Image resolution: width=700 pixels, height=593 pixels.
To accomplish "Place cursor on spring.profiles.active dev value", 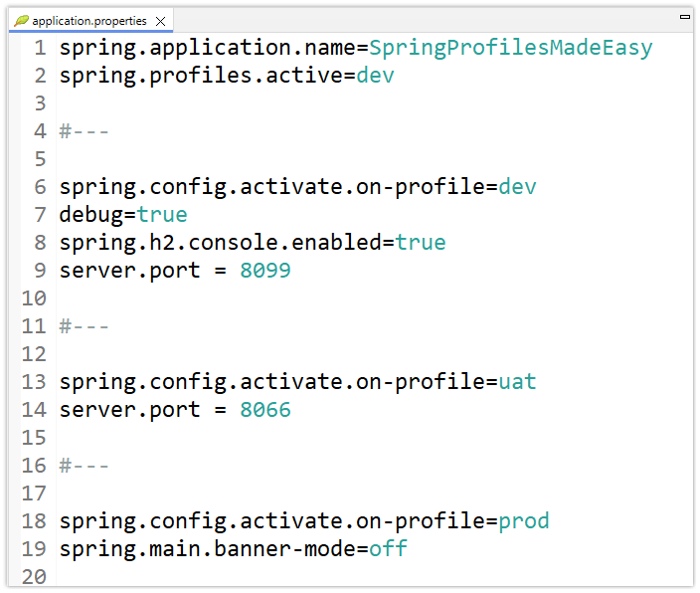I will point(375,76).
